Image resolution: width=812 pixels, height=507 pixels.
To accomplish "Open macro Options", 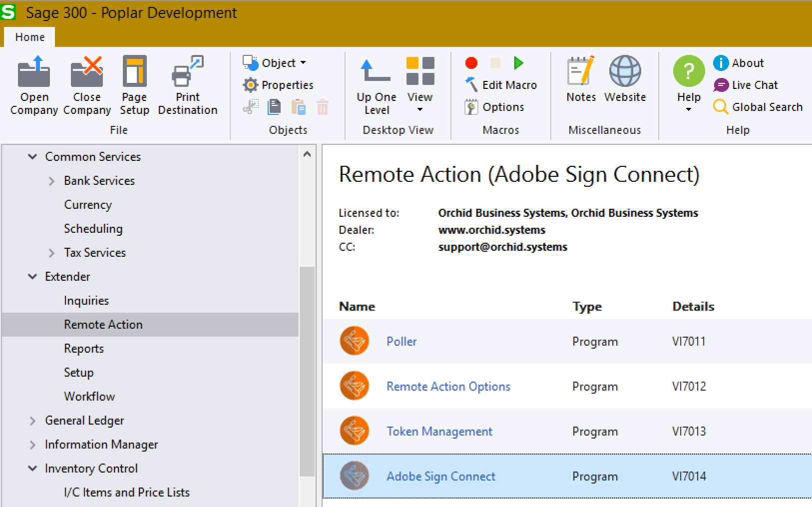I will tap(494, 107).
